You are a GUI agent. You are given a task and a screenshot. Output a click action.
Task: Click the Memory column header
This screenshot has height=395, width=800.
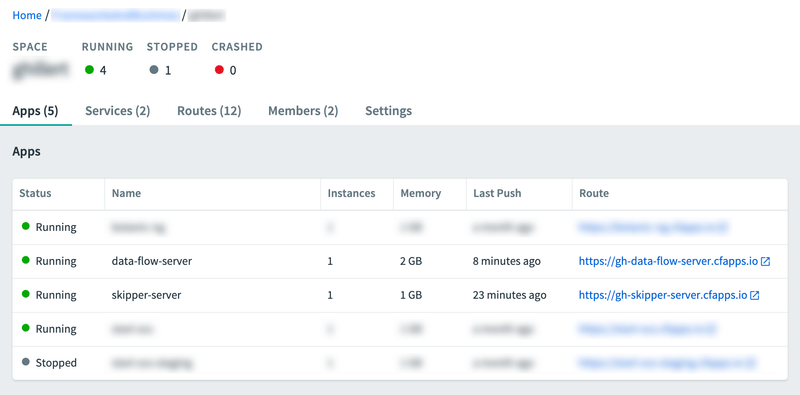(x=420, y=193)
